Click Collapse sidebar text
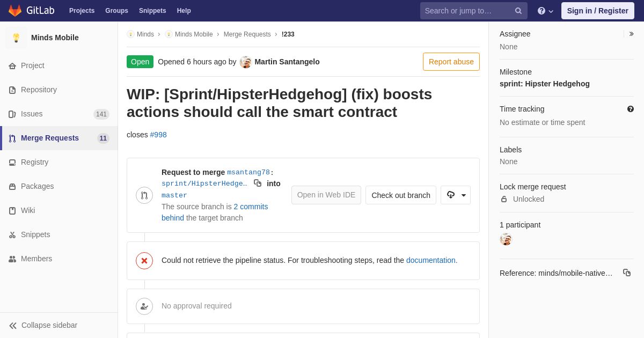 point(49,325)
